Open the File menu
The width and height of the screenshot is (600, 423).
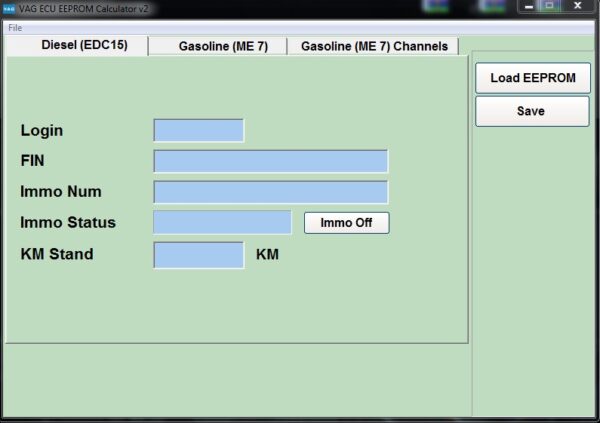tap(15, 28)
